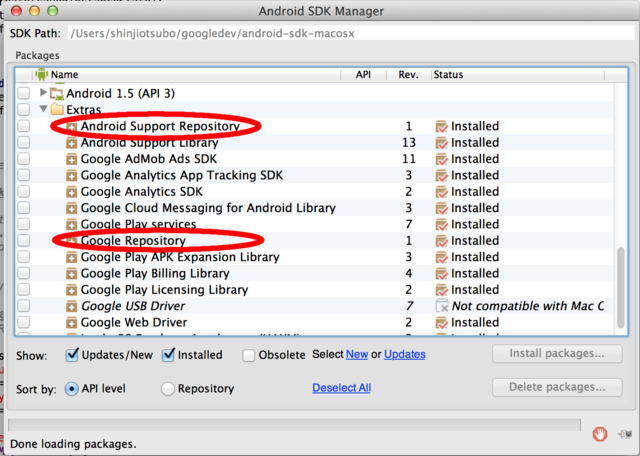Click the Status column header

click(x=518, y=75)
